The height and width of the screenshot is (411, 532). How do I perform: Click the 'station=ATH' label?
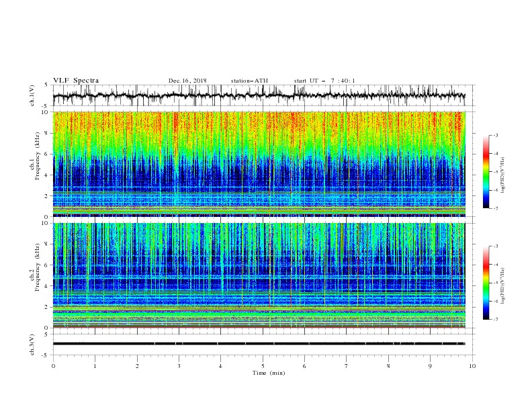coord(249,81)
